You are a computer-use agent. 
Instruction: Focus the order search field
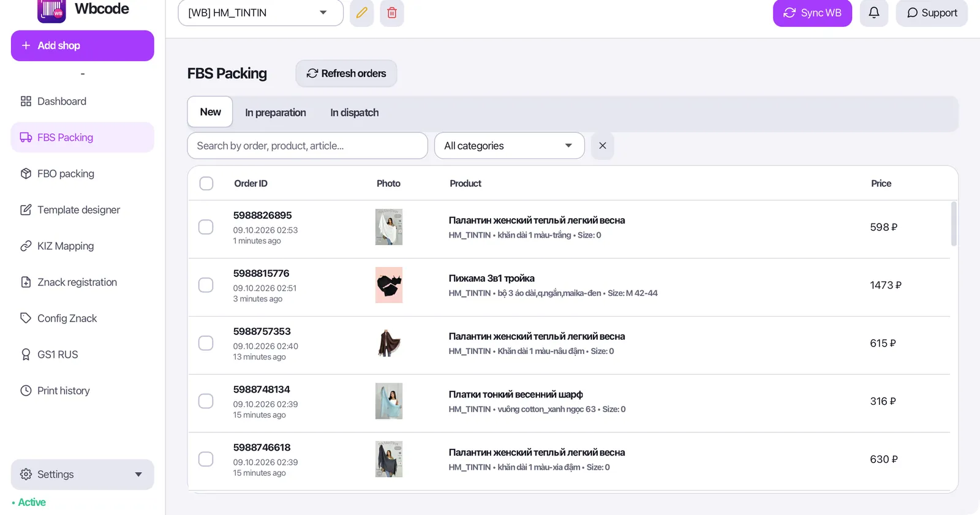(x=307, y=146)
